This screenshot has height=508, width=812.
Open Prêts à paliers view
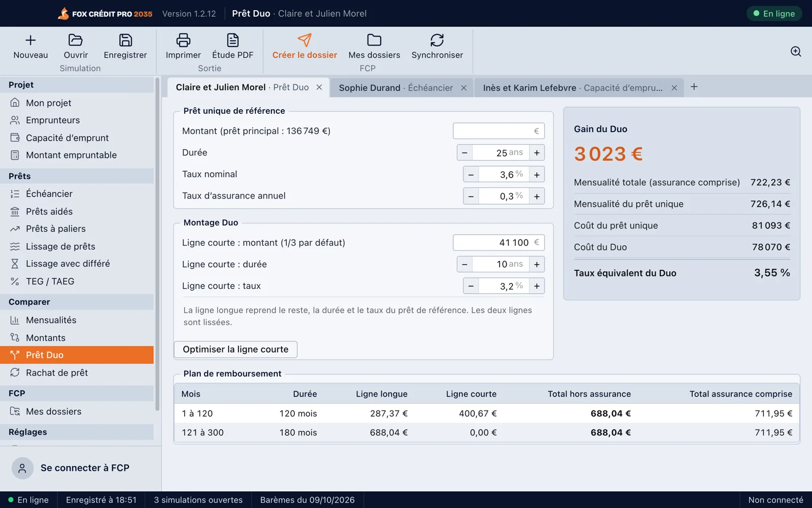coord(77,229)
